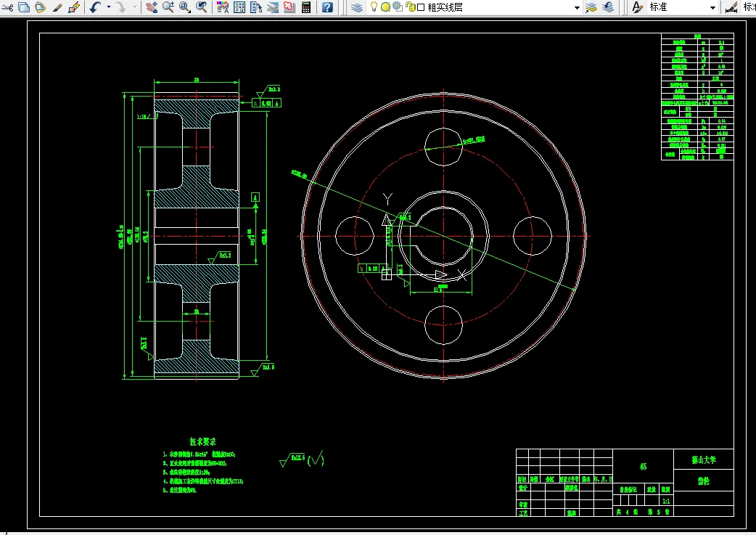Expand the undo history dropdown arrow
Screen dimensions: 756x535
(x=109, y=7)
